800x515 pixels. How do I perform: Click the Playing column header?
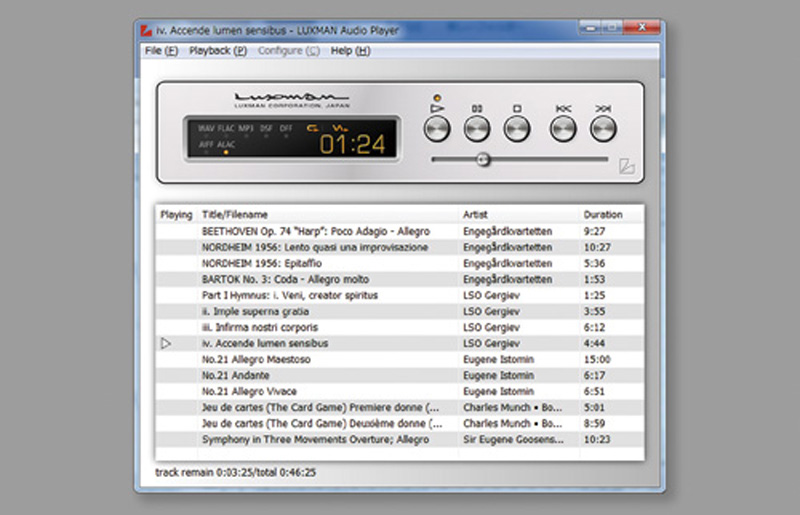coord(177,215)
